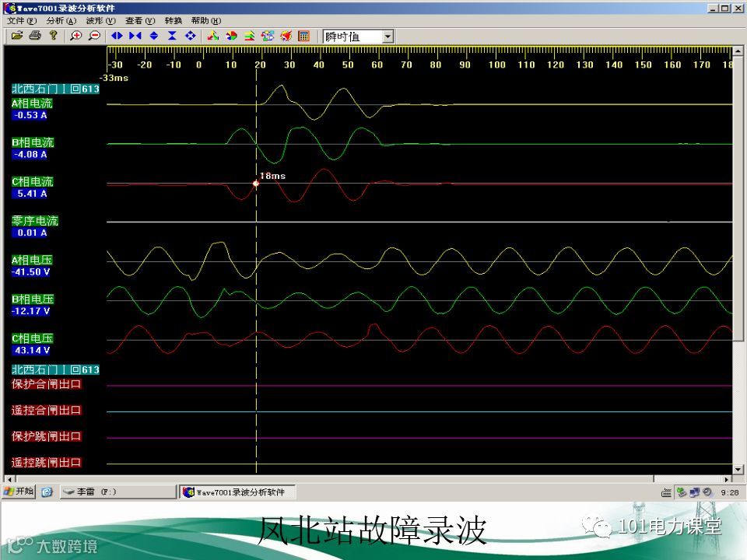Click the four-way arrows fit icon
Viewport: 747px width, 560px height.
191,36
